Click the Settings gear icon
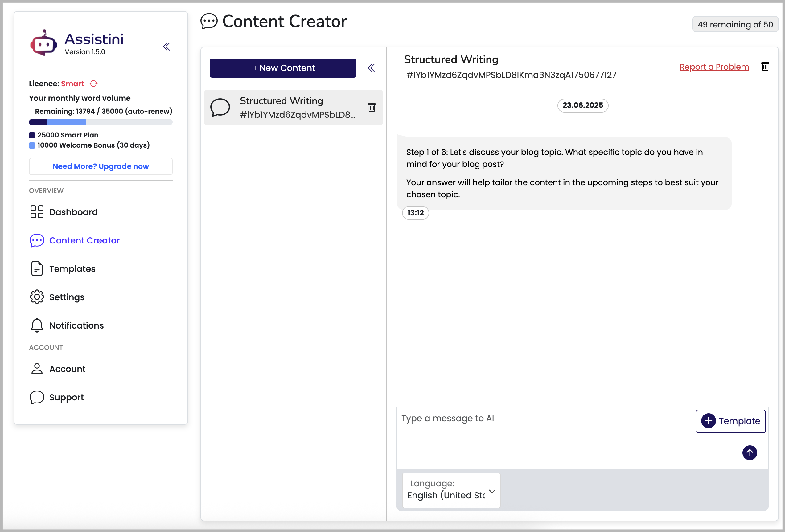The height and width of the screenshot is (532, 785). (37, 297)
